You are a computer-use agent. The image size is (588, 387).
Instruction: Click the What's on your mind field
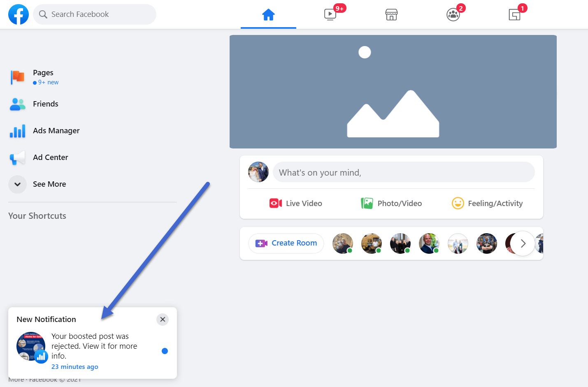(x=404, y=172)
